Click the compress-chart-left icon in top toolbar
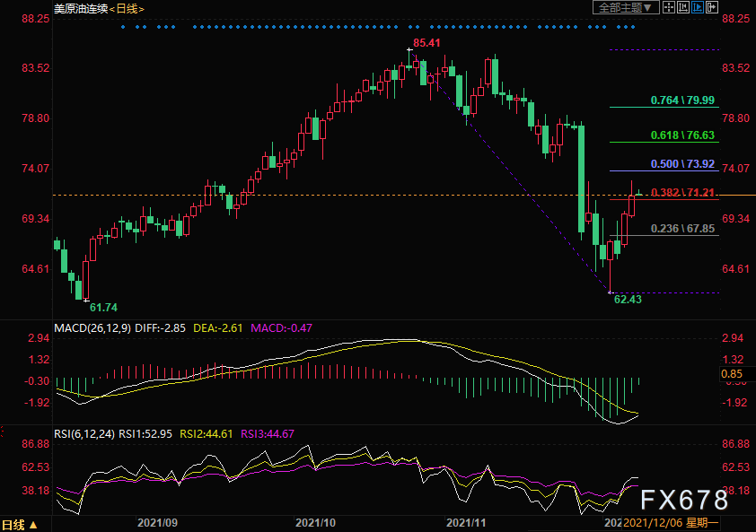 coord(683,7)
